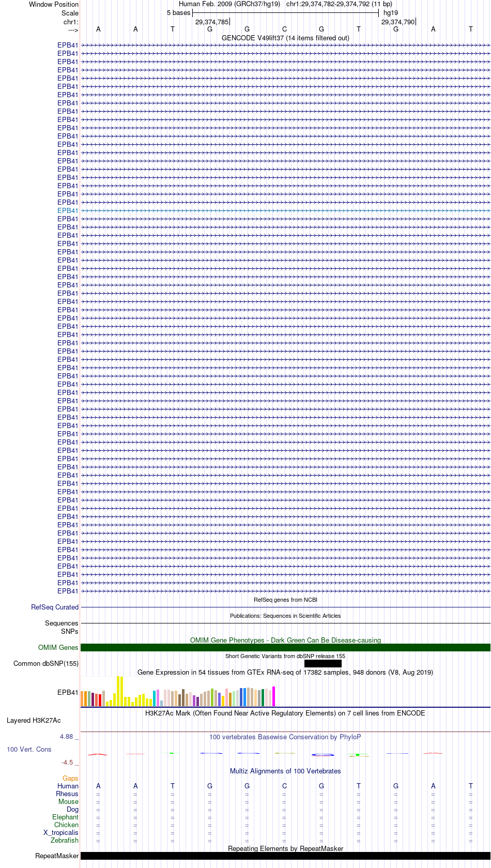Select the Elephant species label
The width and height of the screenshot is (491, 868).
(65, 817)
